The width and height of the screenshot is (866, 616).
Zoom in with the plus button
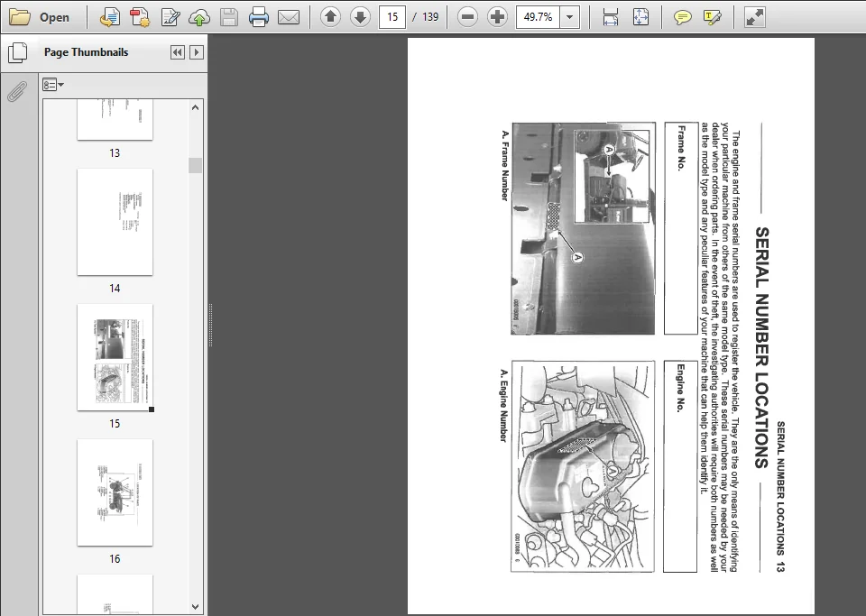[497, 17]
